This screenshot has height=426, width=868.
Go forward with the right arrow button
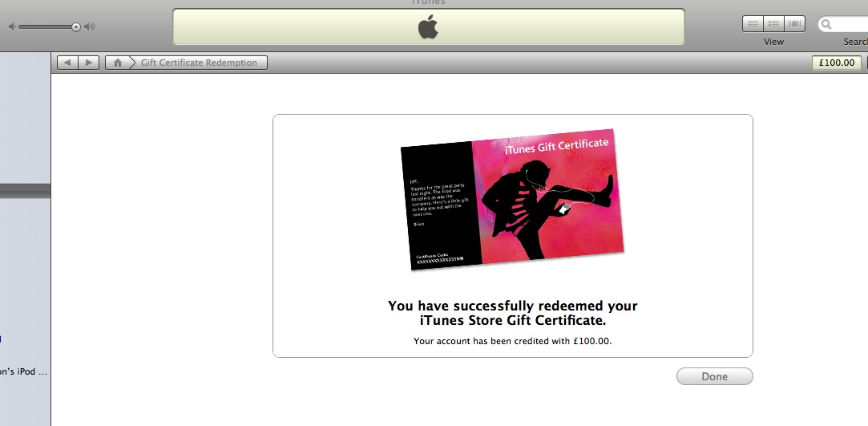(89, 63)
